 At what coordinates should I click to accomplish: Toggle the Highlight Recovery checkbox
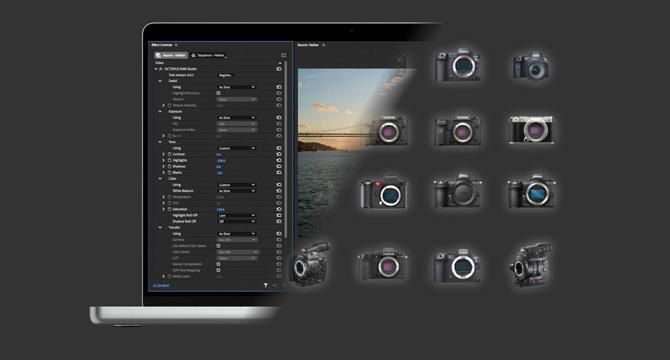pos(218,93)
